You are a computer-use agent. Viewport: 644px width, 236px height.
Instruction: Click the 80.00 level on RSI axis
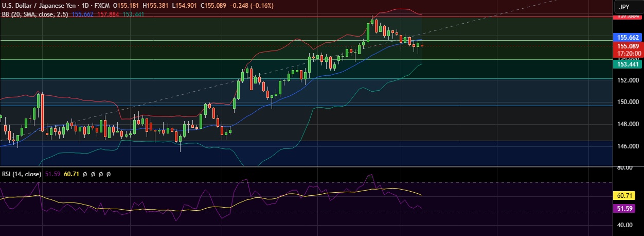(626, 167)
